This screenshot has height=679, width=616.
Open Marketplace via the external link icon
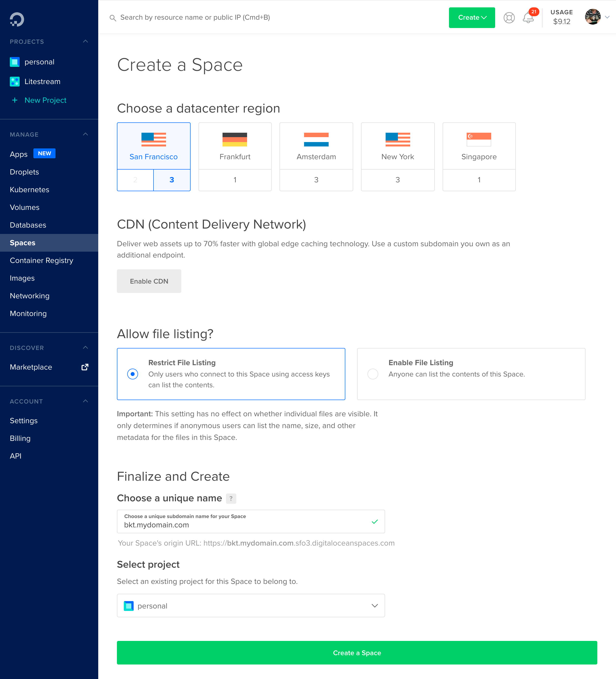(x=84, y=367)
